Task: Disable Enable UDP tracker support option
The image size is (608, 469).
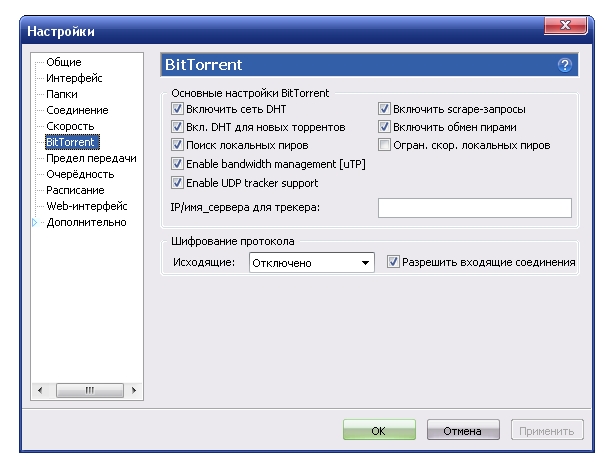Action: click(x=177, y=183)
